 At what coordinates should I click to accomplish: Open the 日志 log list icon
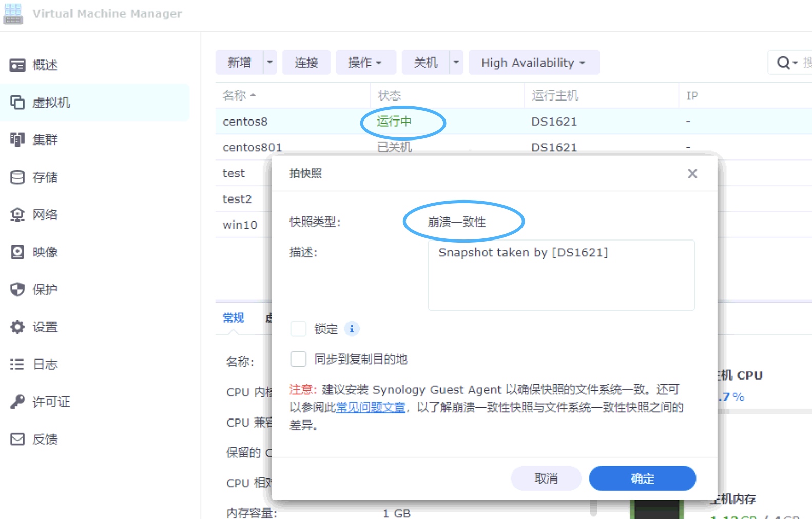[17, 364]
